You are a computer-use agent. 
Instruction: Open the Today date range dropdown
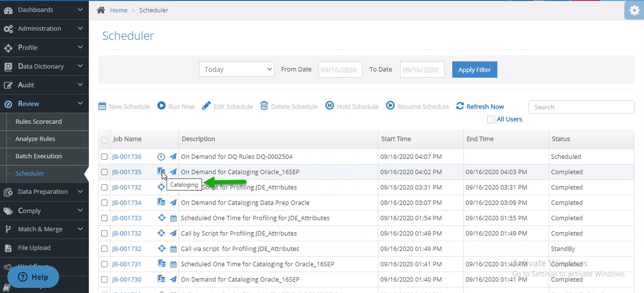tap(237, 69)
